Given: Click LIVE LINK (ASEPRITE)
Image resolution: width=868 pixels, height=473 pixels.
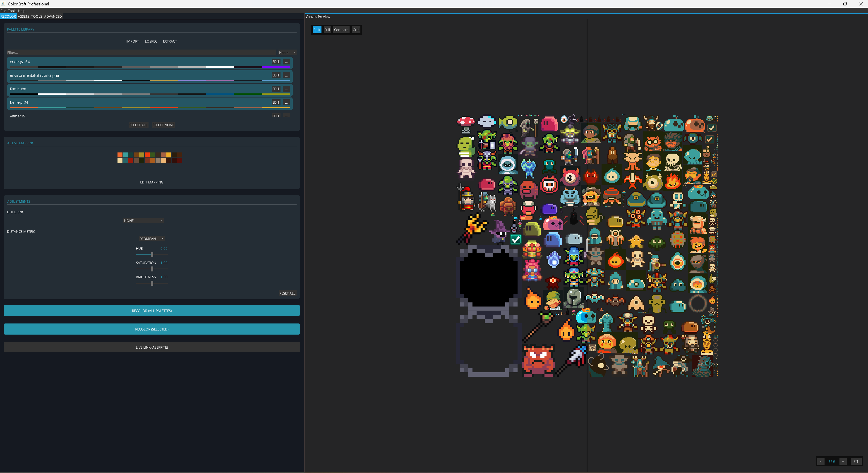Looking at the screenshot, I should pos(152,347).
